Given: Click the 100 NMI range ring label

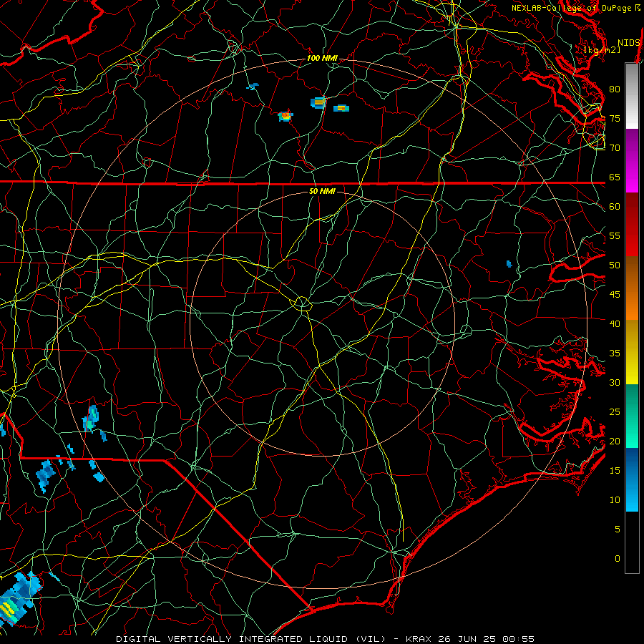Looking at the screenshot, I should (x=322, y=59).
